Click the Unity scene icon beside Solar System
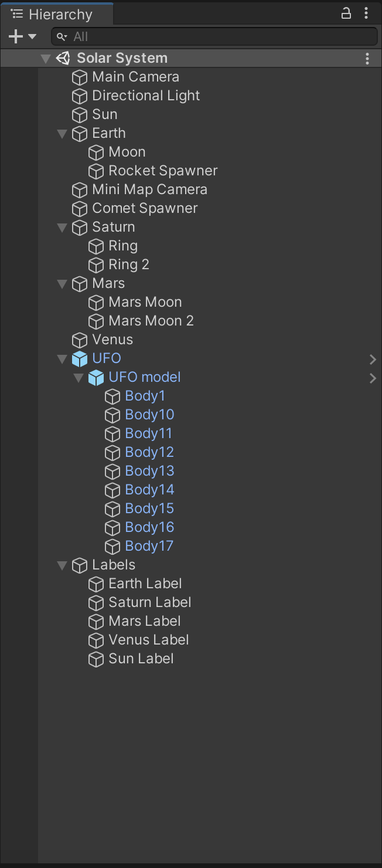This screenshot has width=382, height=868. click(x=63, y=58)
